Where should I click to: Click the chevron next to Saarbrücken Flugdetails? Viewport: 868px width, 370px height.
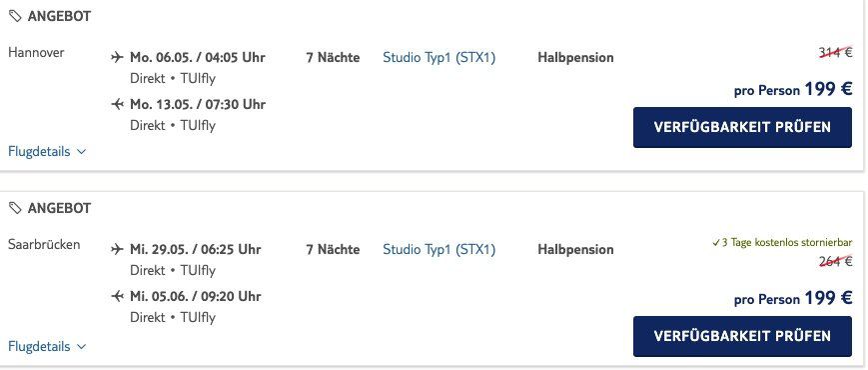coord(81,347)
